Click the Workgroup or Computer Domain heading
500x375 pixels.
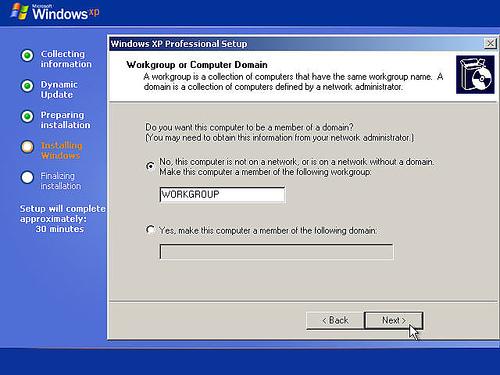(197, 65)
